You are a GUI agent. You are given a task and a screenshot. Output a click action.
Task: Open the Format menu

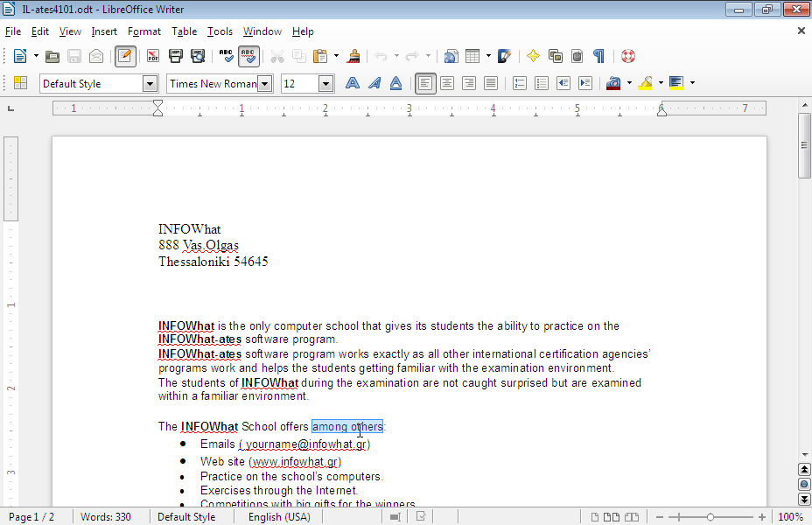pyautogui.click(x=144, y=31)
